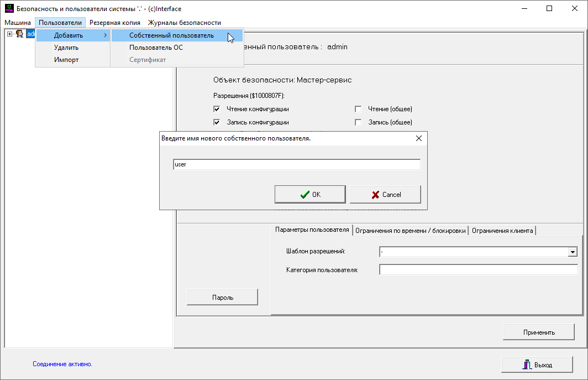Open Ограничения по времени / блокировки tab
This screenshot has height=380, width=588.
pos(410,231)
